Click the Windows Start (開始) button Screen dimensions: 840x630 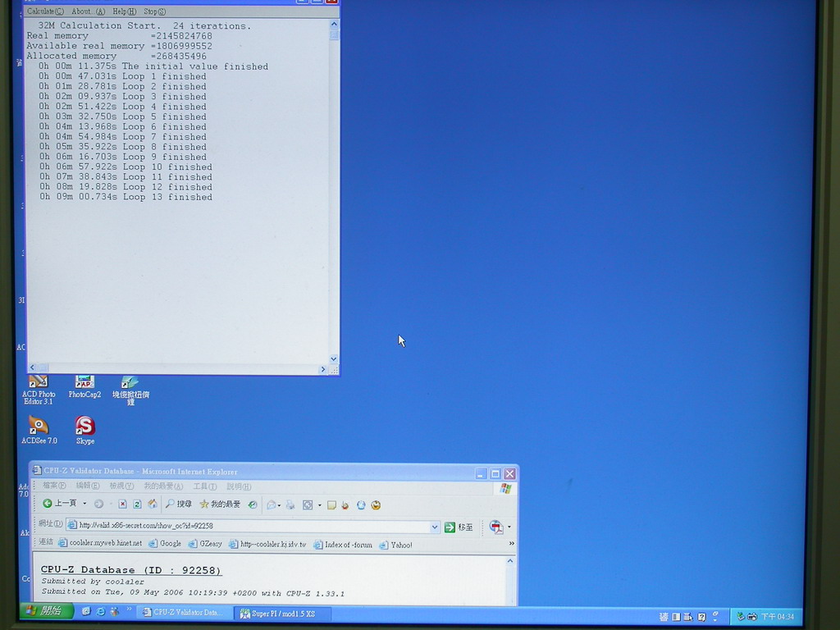(x=46, y=610)
